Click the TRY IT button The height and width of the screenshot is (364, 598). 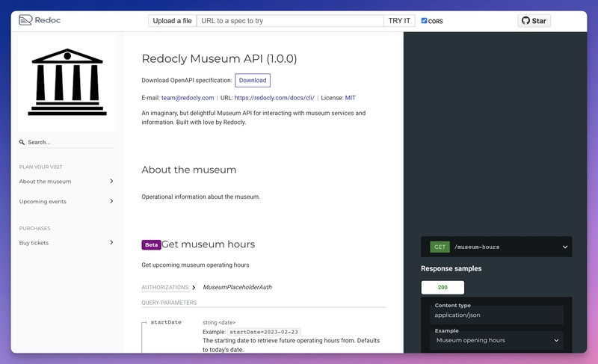399,21
